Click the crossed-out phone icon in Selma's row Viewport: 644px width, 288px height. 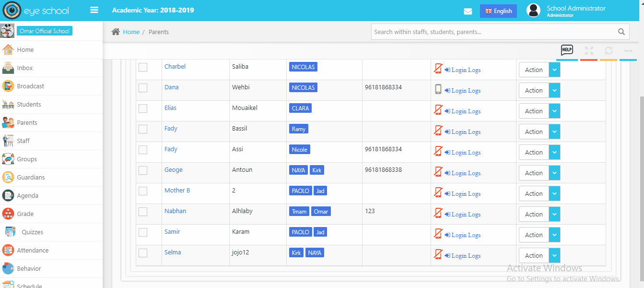click(438, 254)
